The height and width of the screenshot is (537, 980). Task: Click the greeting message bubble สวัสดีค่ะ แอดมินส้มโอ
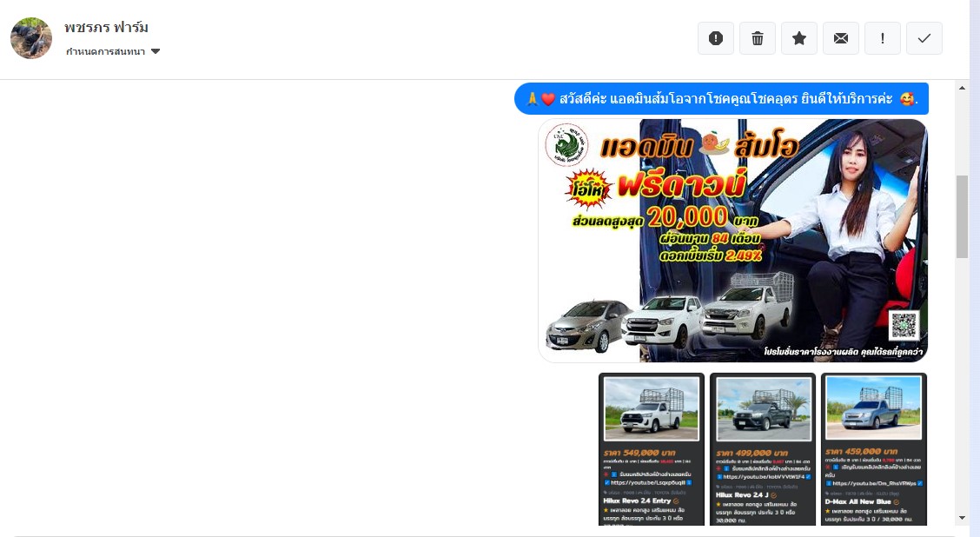click(x=721, y=99)
